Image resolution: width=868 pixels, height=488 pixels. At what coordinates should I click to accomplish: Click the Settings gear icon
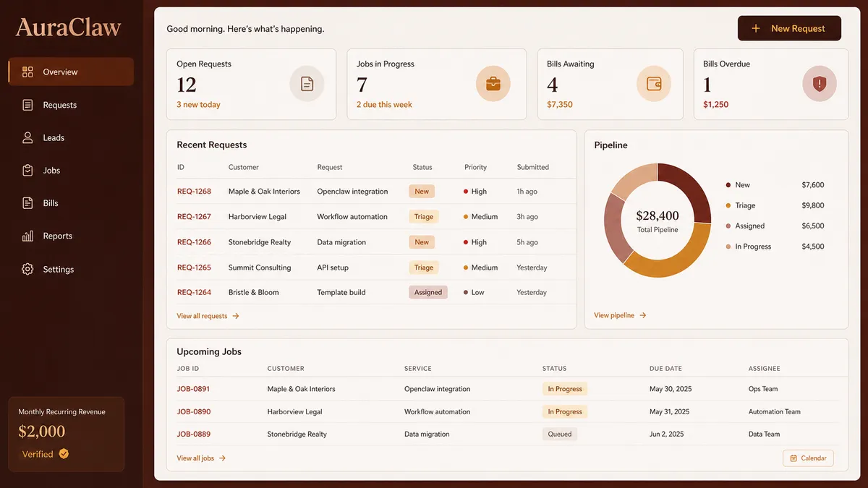point(27,269)
